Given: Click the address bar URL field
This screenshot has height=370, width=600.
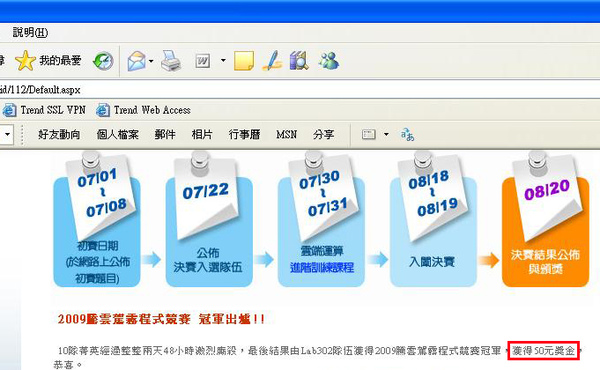Looking at the screenshot, I should (x=300, y=90).
